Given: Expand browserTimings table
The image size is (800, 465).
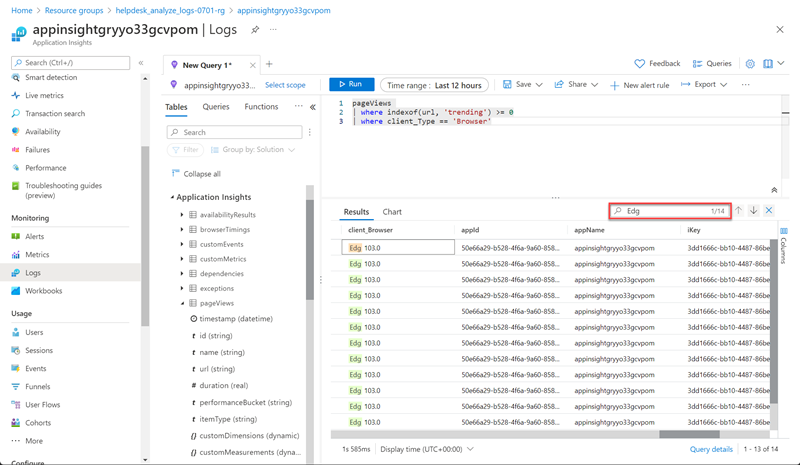Looking at the screenshot, I should pyautogui.click(x=182, y=230).
